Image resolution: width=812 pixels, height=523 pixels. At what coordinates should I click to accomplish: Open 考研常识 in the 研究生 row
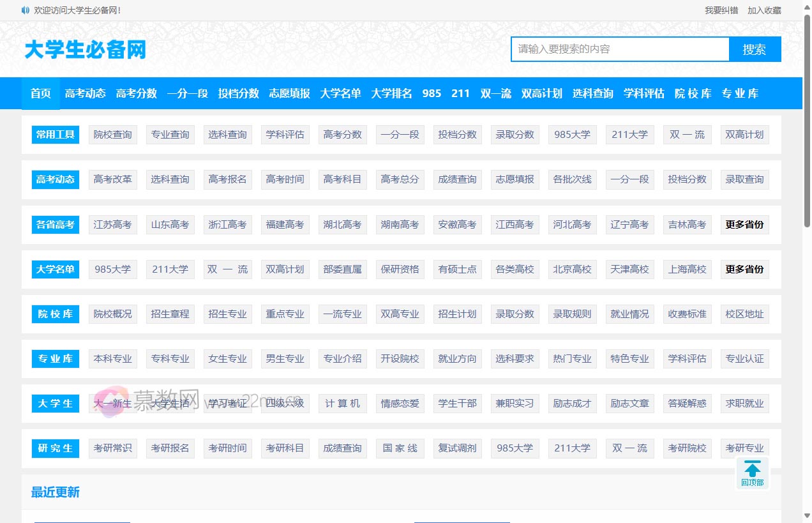(112, 448)
